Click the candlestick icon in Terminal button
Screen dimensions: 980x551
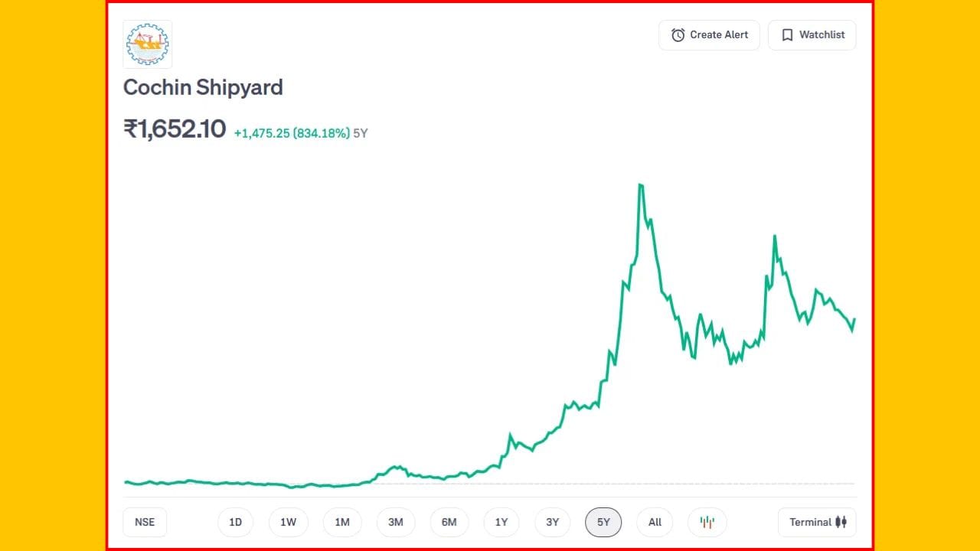point(841,523)
